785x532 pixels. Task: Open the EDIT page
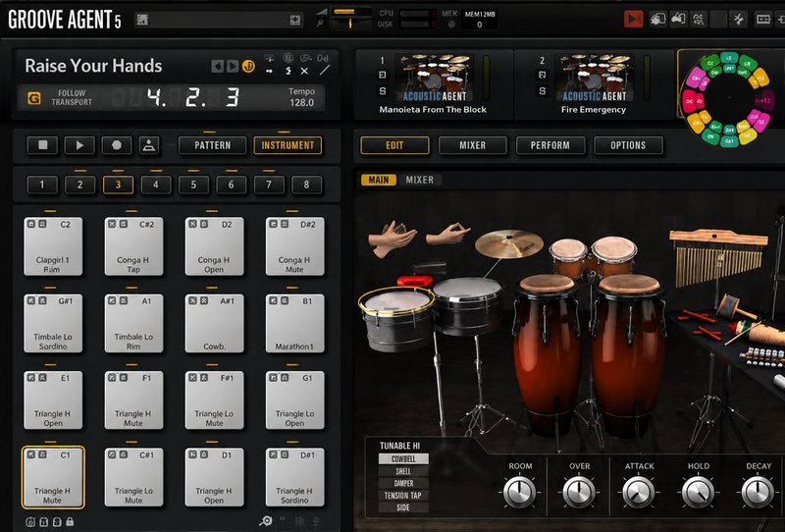pos(394,145)
